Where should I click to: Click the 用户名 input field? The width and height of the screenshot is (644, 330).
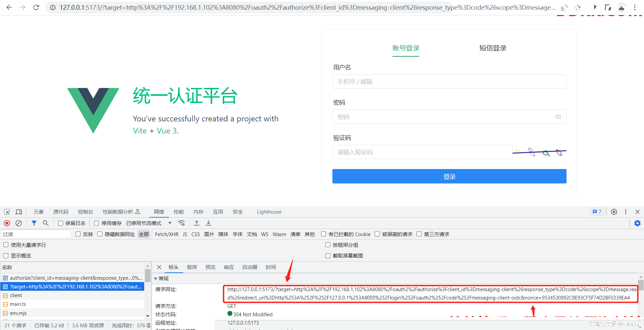point(449,82)
